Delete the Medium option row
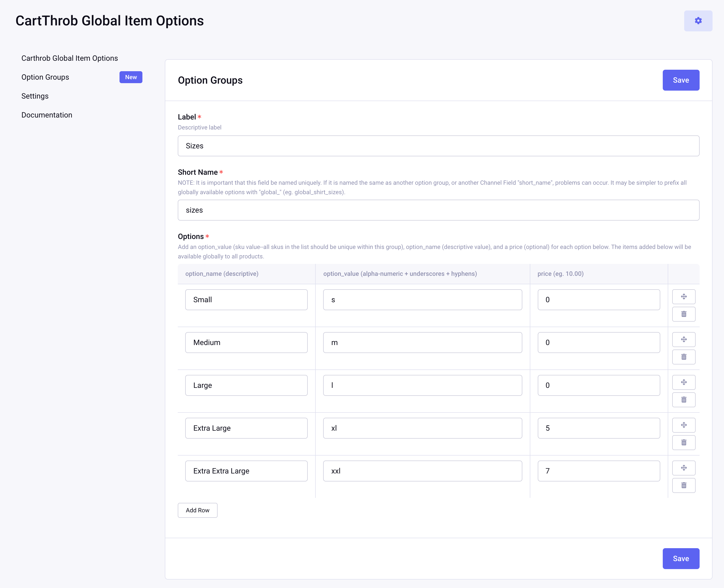Image resolution: width=724 pixels, height=588 pixels. 684,357
